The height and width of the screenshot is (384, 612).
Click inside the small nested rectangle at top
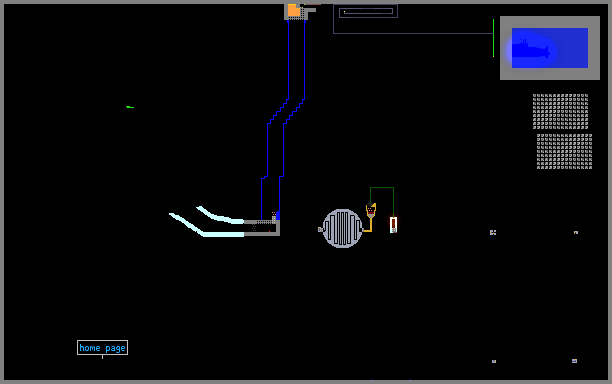click(366, 11)
